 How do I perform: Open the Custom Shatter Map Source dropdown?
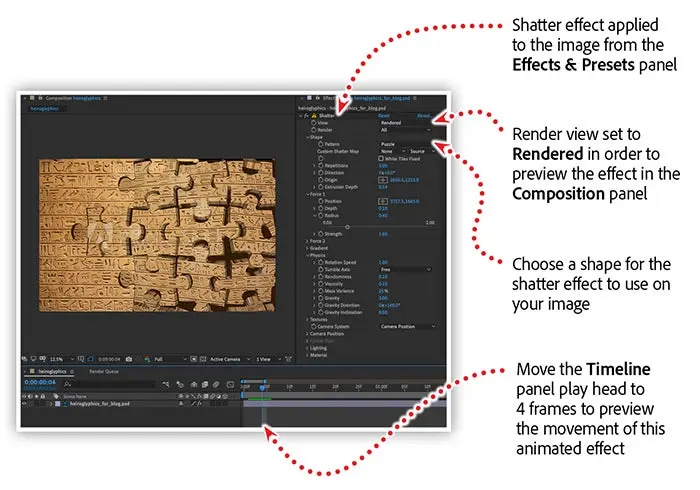[422, 151]
